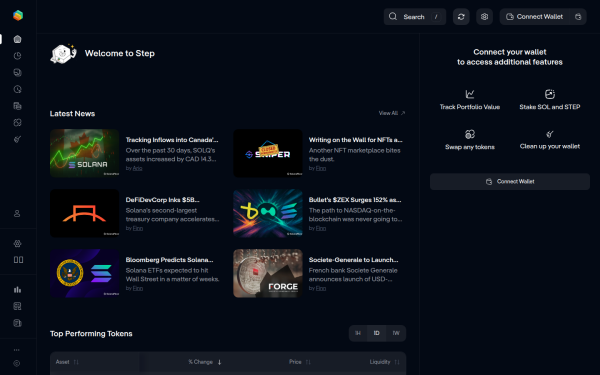The image size is (600, 375).
Task: Open DeFiDevCorp Inks $5B article headline
Action: click(163, 200)
